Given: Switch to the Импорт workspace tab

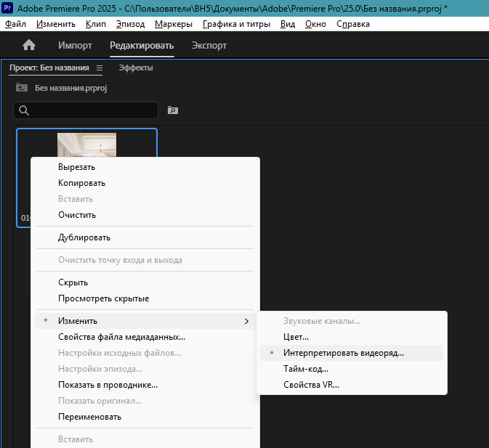Looking at the screenshot, I should coord(75,46).
